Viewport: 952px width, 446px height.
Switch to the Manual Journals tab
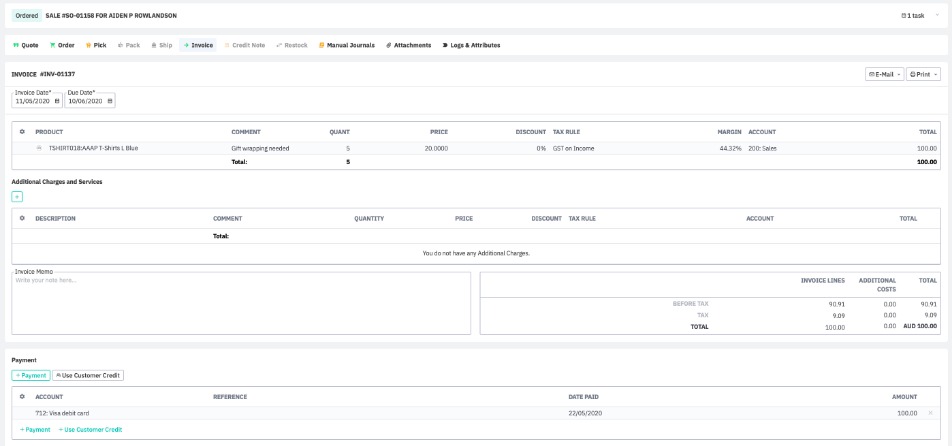[x=347, y=45]
